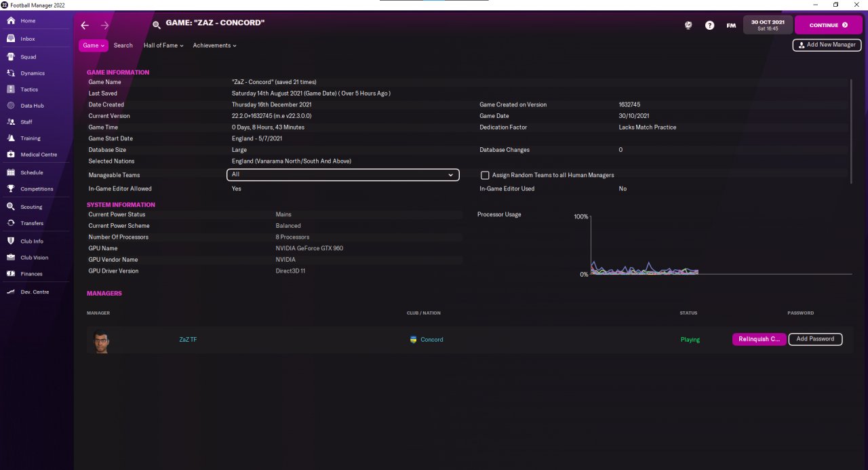Viewport: 868px width, 470px height.
Task: Open the Inbox sidebar icon
Action: pos(11,39)
